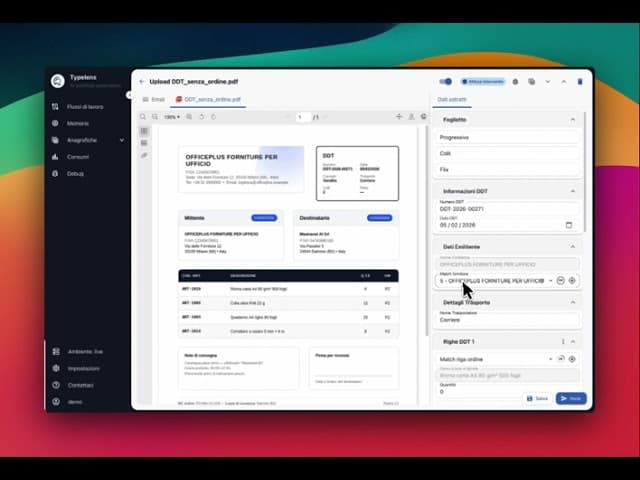Click the target icon beside Match riga ordine
Screen dimensions: 640x480
coord(572,359)
